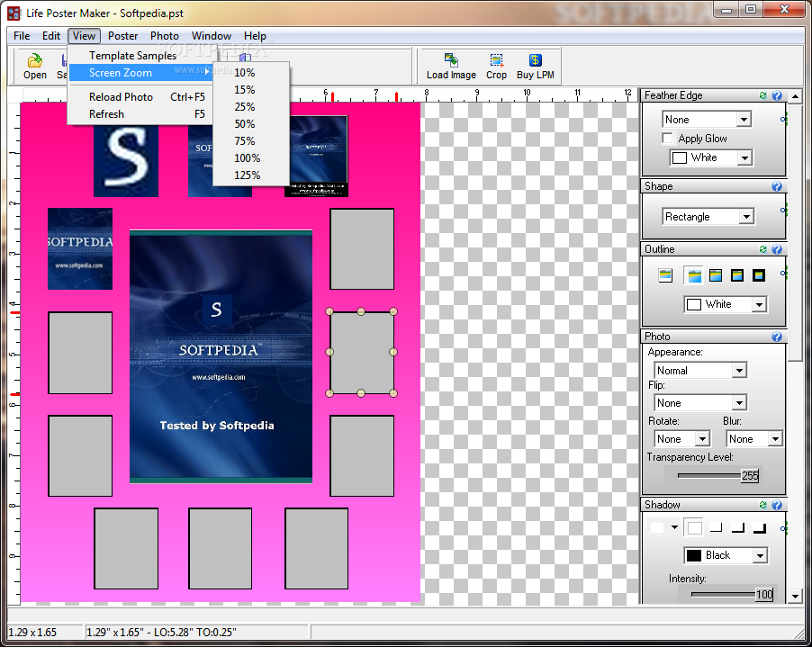The image size is (812, 647).
Task: Open the shadow direction dropdown arrow
Action: (674, 527)
